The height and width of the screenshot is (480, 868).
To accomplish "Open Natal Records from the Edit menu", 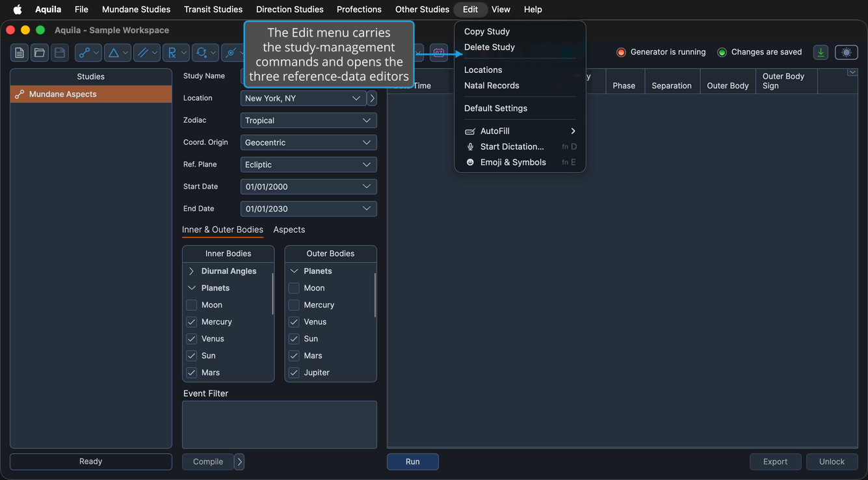I will point(492,85).
